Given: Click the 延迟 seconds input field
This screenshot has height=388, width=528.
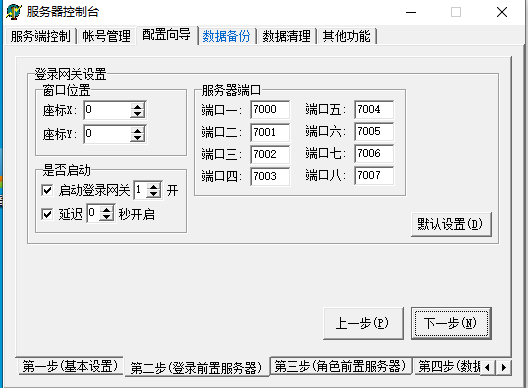Looking at the screenshot, I should click(x=93, y=214).
